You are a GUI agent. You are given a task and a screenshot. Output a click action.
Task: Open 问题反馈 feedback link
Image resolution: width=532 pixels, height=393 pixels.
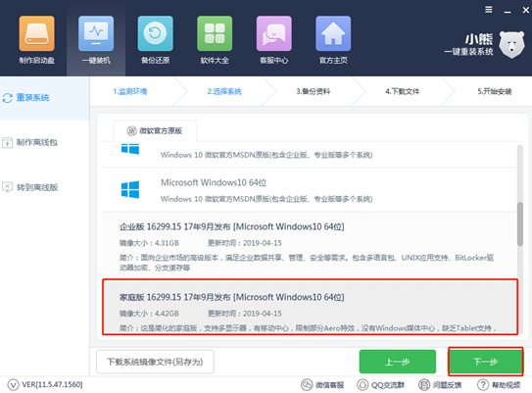[440, 385]
